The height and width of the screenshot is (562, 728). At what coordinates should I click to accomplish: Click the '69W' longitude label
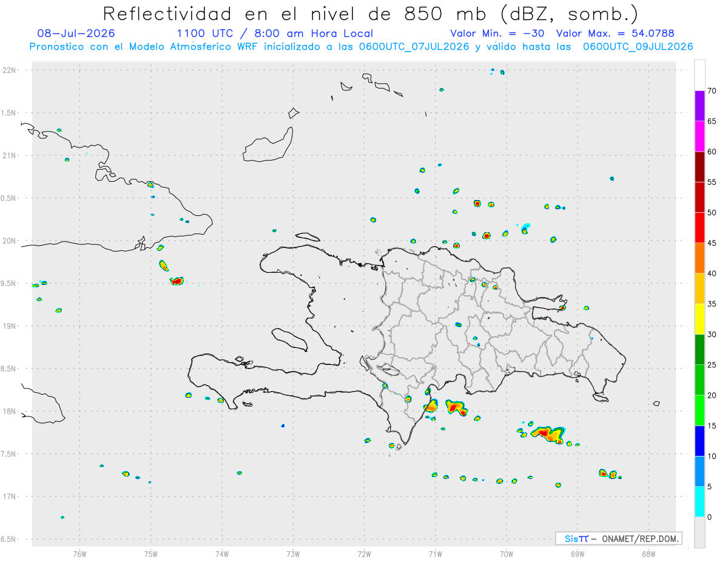pyautogui.click(x=578, y=553)
